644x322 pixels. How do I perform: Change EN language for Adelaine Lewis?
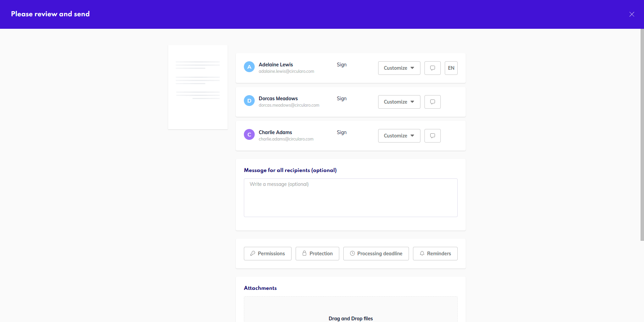(x=451, y=68)
